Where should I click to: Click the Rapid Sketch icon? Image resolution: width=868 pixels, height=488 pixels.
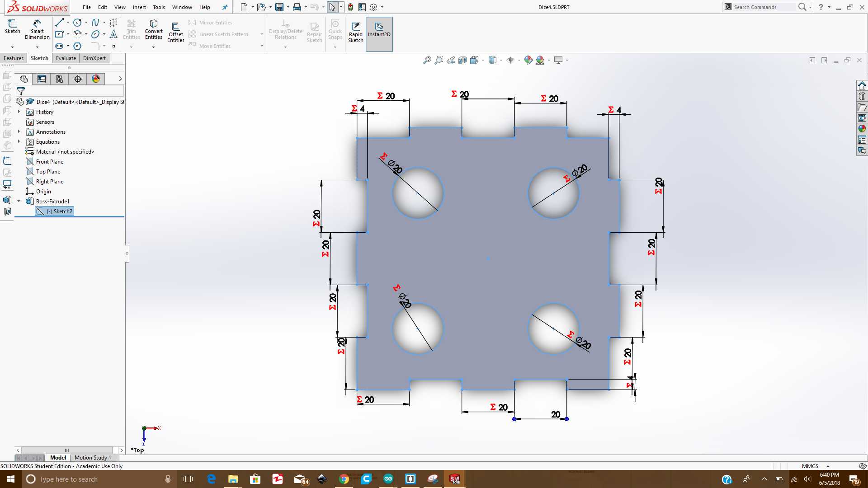[355, 32]
